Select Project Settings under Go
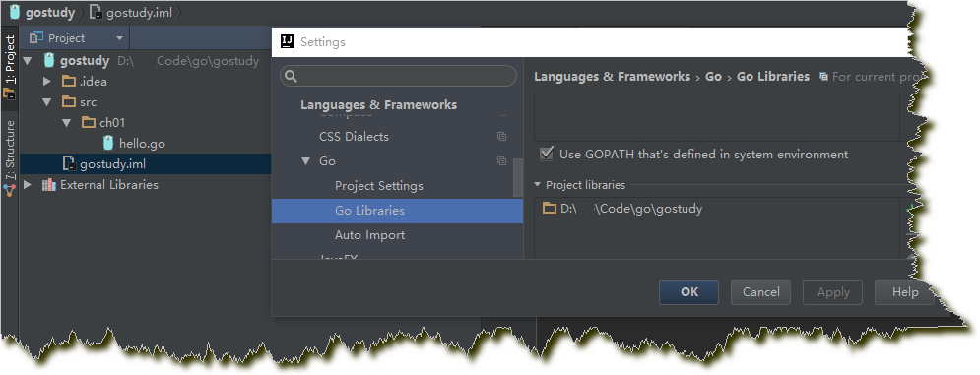The image size is (980, 375). pos(379,186)
